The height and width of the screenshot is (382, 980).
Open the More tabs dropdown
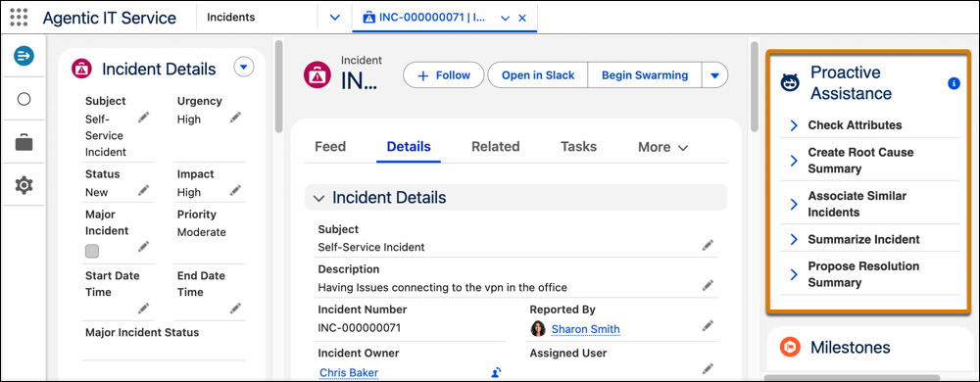[663, 147]
